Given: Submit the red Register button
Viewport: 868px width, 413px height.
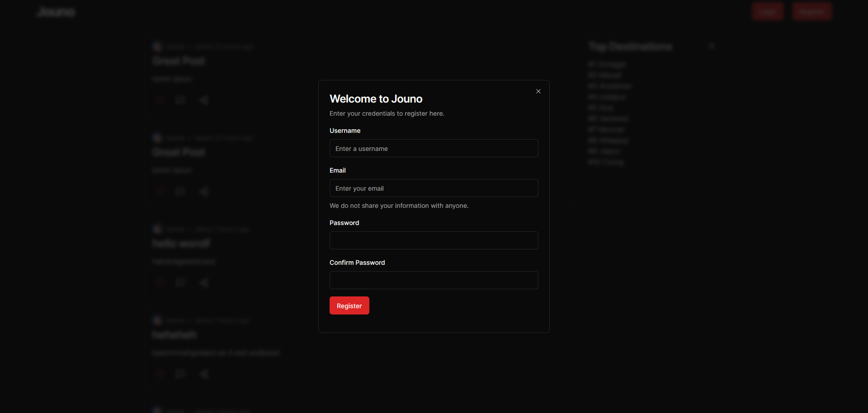Looking at the screenshot, I should tap(349, 305).
